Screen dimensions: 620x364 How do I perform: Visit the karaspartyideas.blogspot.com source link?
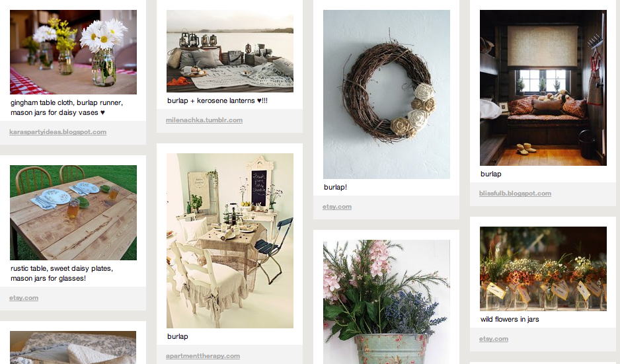pyautogui.click(x=58, y=132)
